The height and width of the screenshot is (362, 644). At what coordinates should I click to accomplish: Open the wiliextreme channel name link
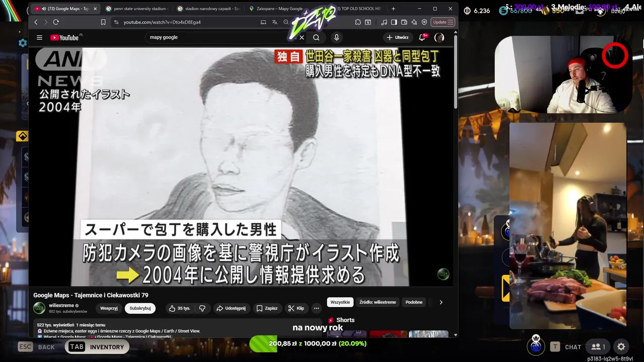[61, 305]
